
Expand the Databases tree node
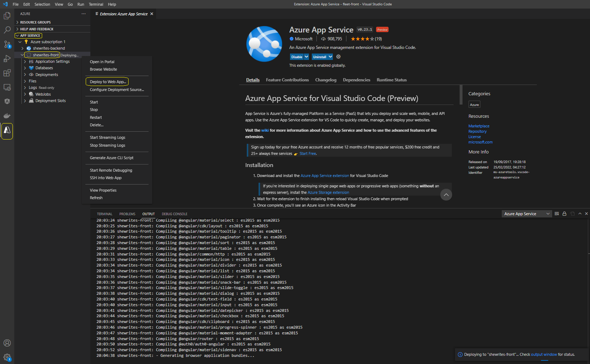(25, 68)
